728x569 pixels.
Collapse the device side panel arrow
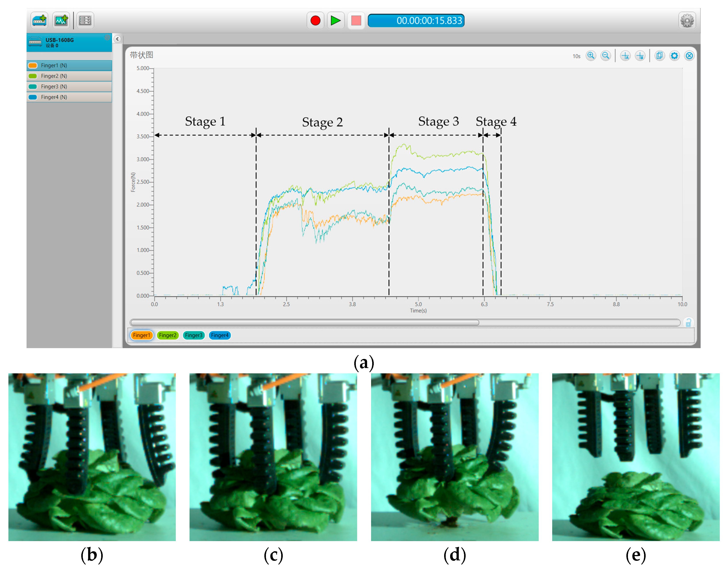[x=117, y=39]
